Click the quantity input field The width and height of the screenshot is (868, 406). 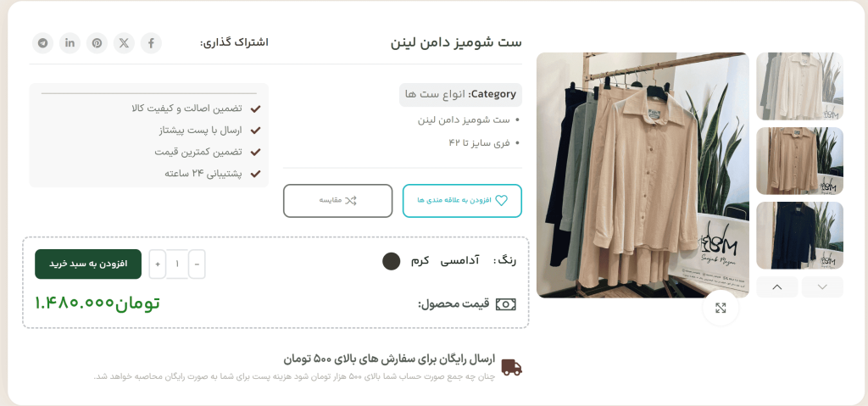coord(177,264)
